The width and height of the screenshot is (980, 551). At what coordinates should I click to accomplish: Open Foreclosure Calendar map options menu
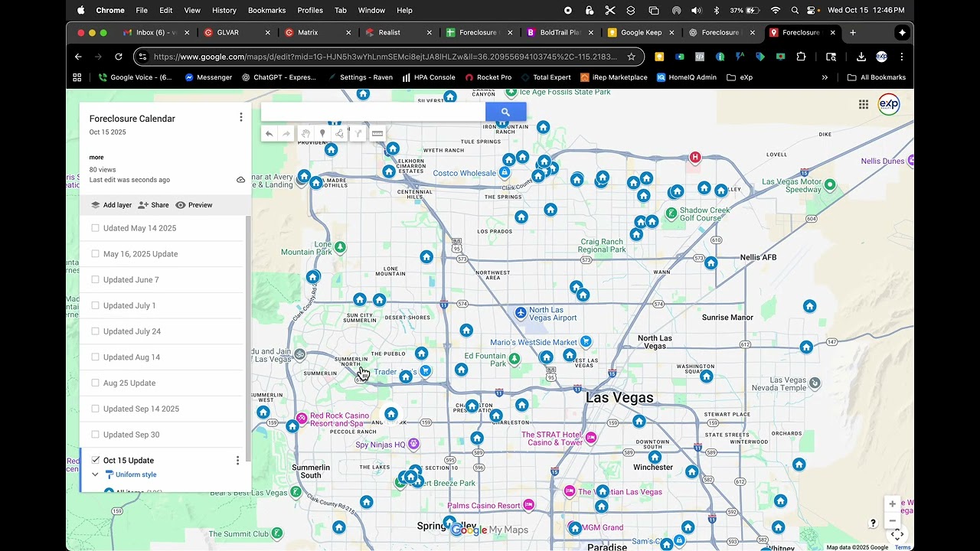(x=240, y=117)
